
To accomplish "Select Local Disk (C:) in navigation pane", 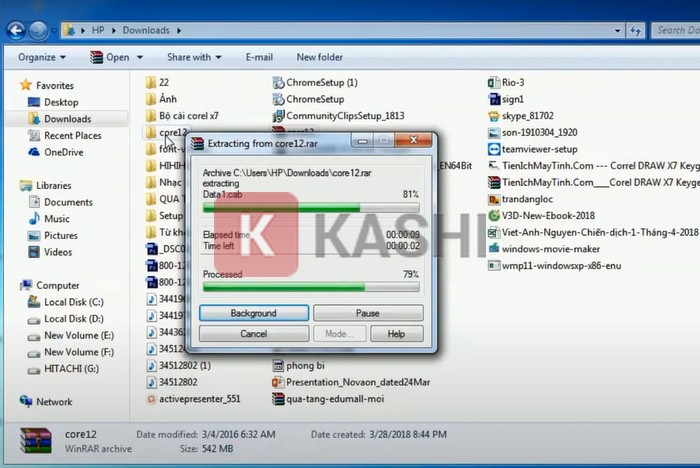I will point(73,302).
